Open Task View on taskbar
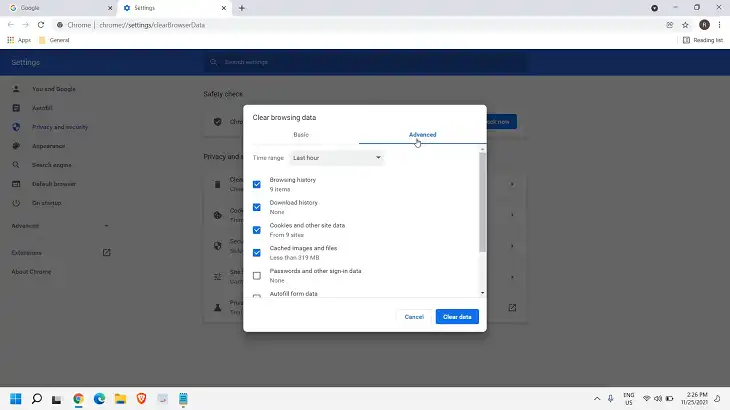This screenshot has height=410, width=730. (x=57, y=399)
